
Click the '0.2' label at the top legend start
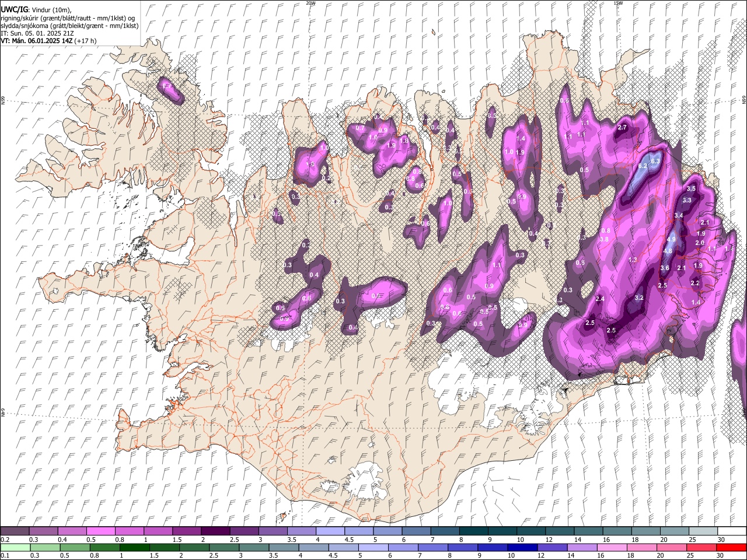coord(4,540)
